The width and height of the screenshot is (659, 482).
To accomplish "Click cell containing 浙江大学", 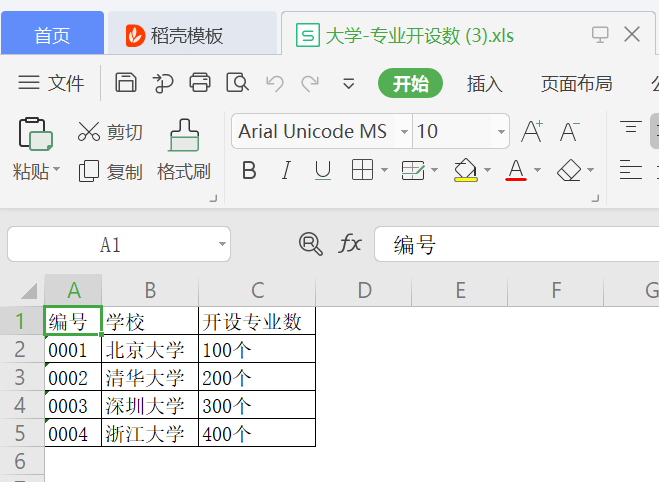I will [x=150, y=433].
